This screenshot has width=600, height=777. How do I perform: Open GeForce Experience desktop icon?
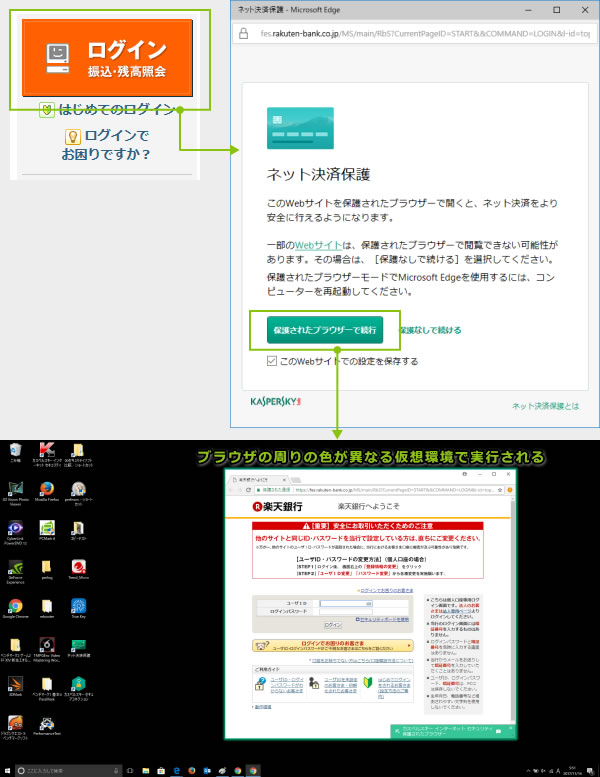pos(15,571)
